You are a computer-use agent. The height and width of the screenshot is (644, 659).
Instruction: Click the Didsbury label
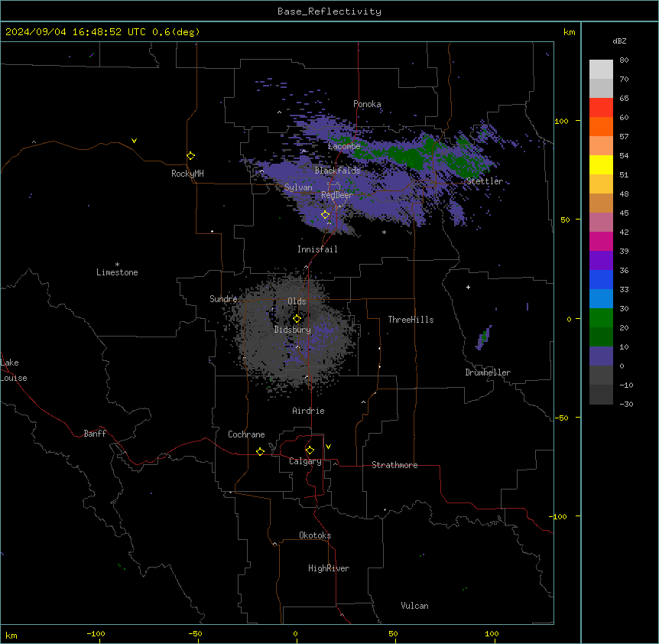point(293,330)
